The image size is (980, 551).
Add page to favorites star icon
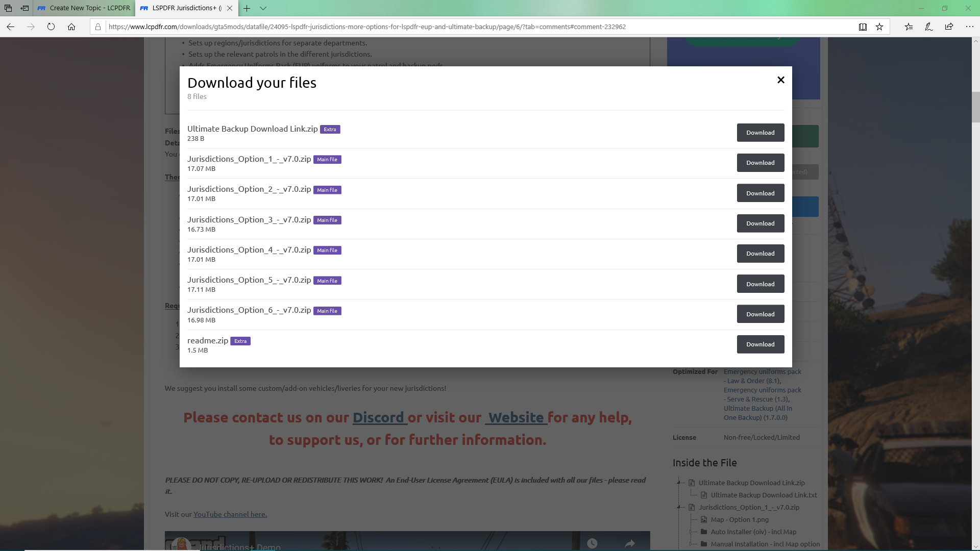879,27
